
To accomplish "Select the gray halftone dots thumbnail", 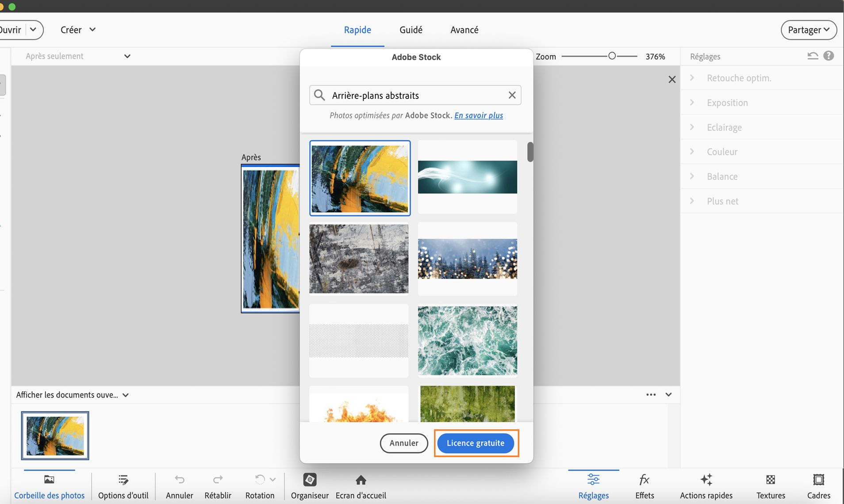I will coord(359,340).
